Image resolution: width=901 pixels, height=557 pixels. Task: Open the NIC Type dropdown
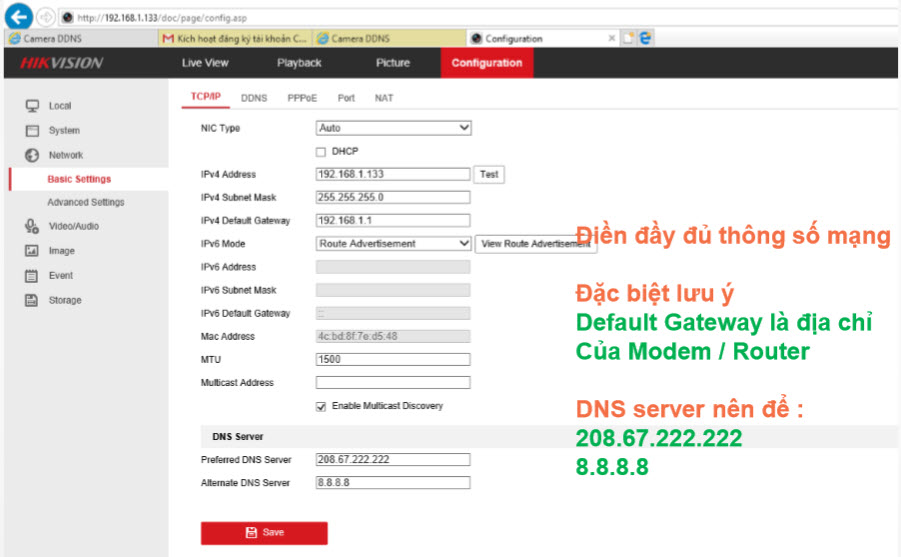394,128
